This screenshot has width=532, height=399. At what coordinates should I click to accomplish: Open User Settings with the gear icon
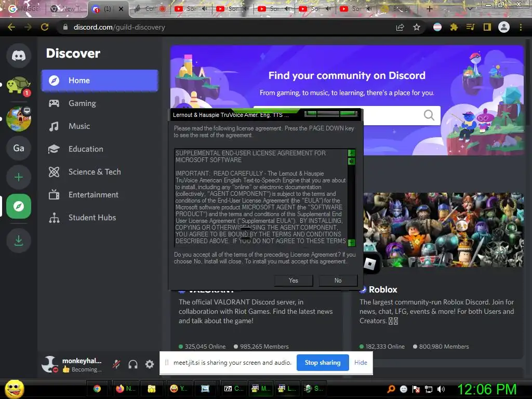tap(150, 364)
